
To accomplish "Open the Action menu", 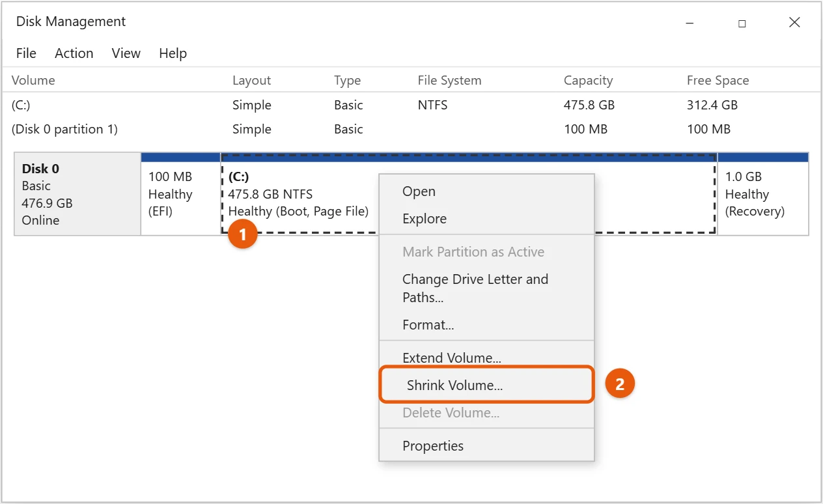I will click(74, 53).
